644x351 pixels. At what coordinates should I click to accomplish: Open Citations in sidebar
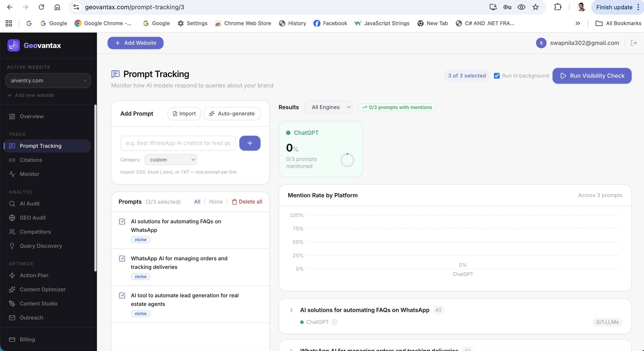coord(31,160)
